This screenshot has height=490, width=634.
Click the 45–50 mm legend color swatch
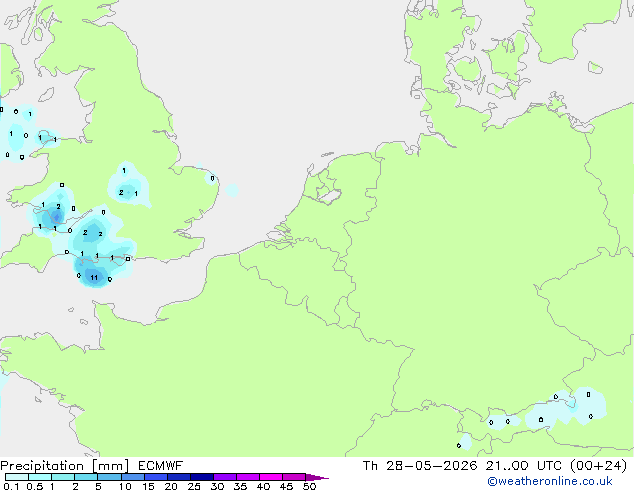point(294,477)
